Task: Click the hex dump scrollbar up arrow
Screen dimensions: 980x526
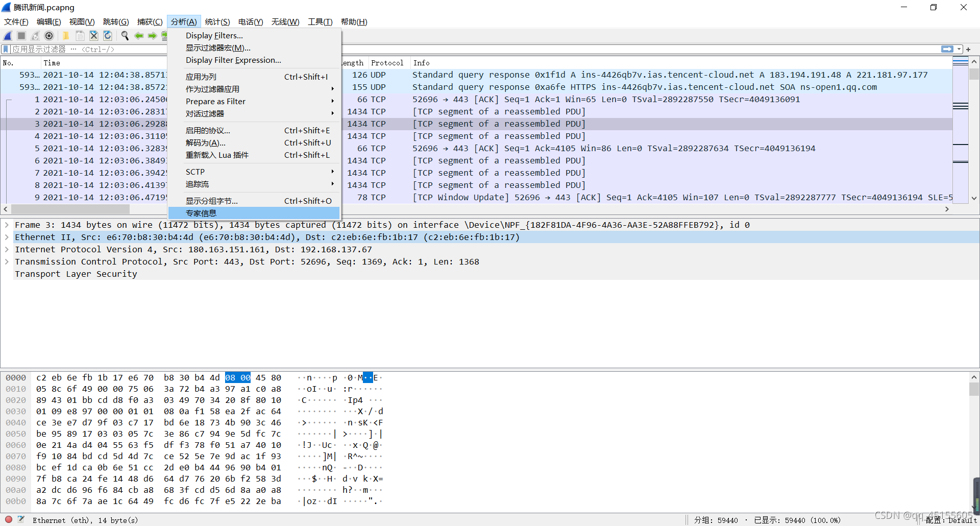Action: 974,377
